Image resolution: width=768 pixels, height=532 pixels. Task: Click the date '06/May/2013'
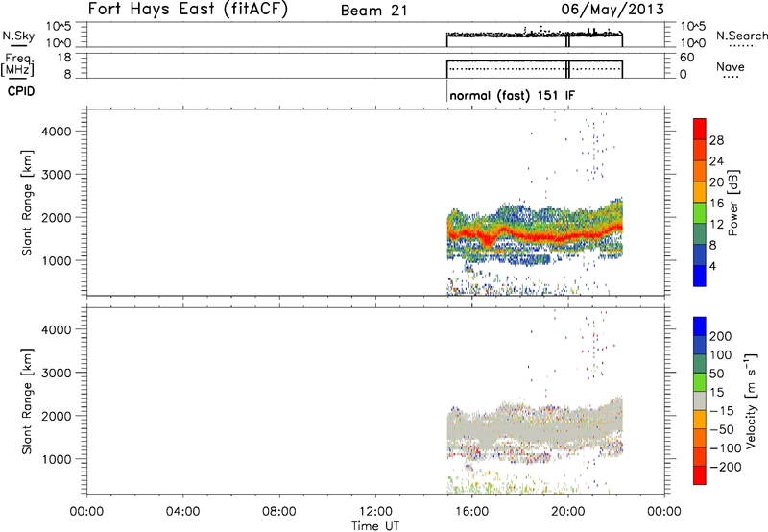click(x=612, y=10)
